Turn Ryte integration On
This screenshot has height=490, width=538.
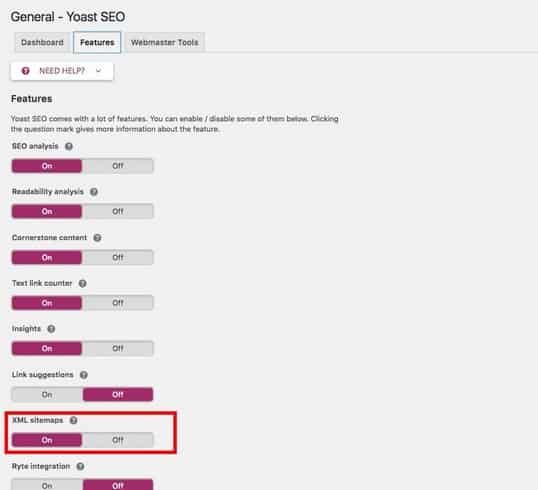coord(47,485)
